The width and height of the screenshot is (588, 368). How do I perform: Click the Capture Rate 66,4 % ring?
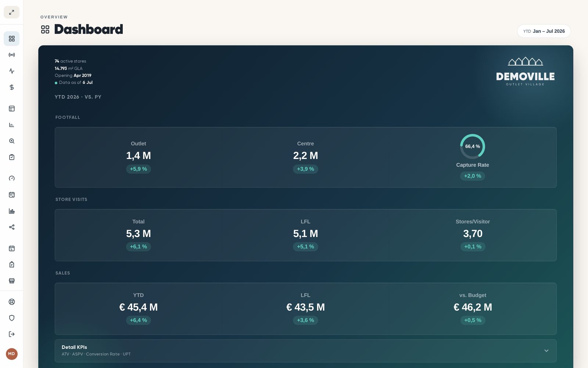472,146
